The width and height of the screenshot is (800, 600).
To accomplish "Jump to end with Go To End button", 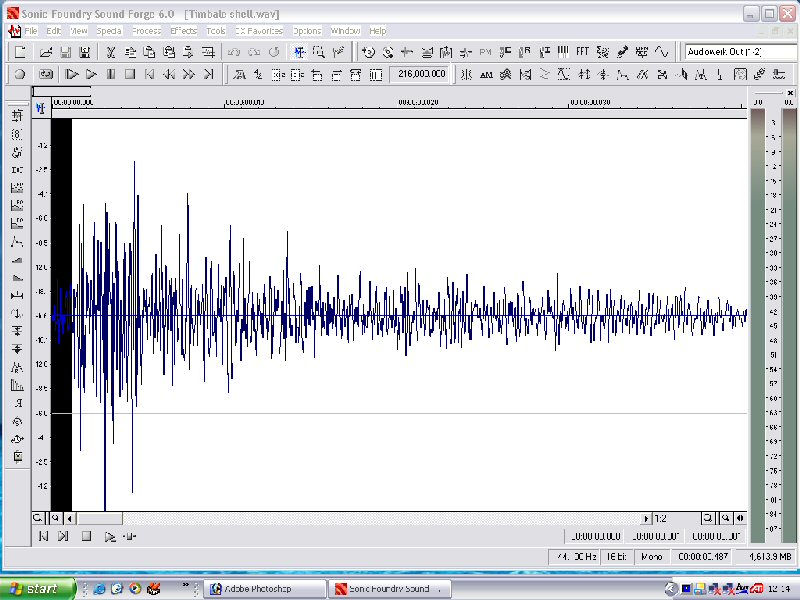I will point(208,74).
